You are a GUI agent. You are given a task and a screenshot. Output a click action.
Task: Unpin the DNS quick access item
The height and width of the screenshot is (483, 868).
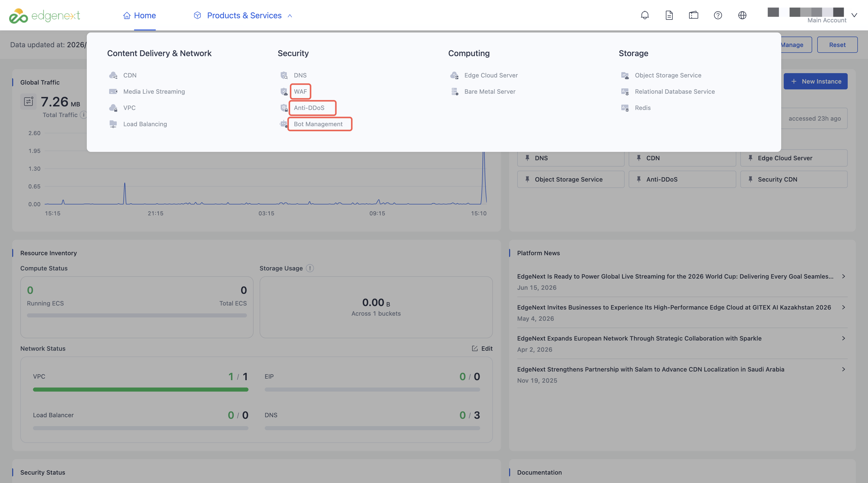pos(527,158)
